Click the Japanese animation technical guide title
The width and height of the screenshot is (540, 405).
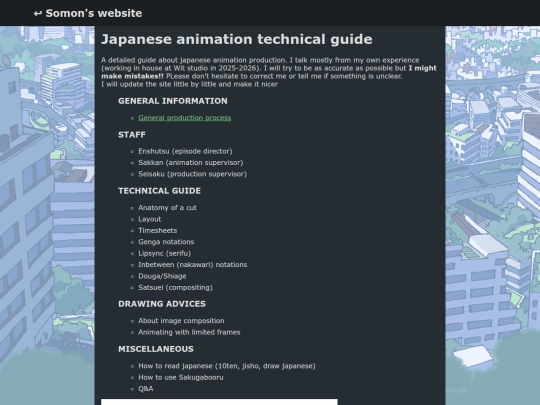point(237,39)
